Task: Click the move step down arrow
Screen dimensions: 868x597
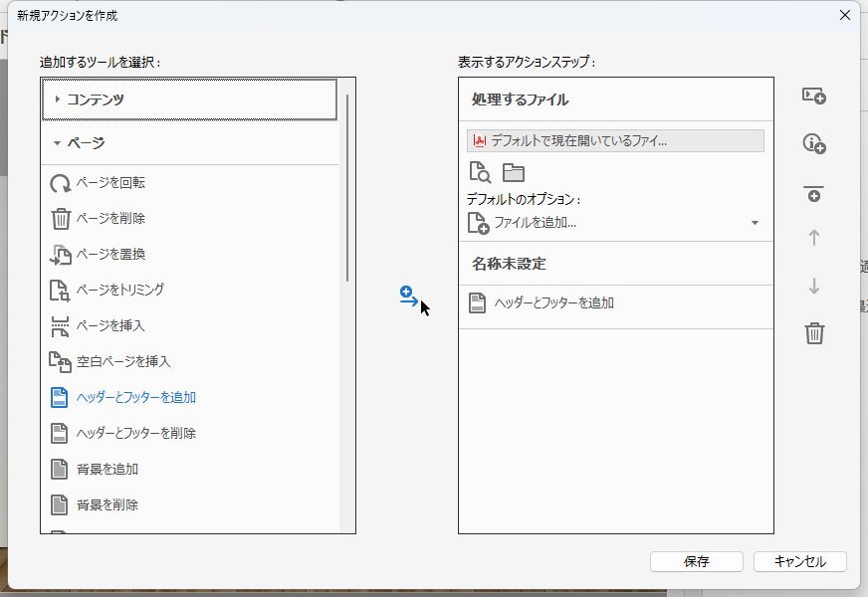Action: (814, 288)
